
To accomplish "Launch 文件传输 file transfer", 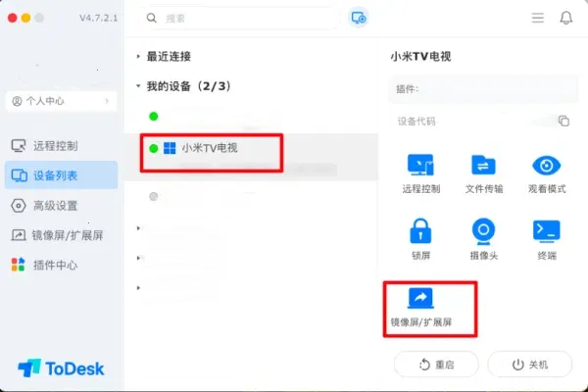I will (x=483, y=165).
